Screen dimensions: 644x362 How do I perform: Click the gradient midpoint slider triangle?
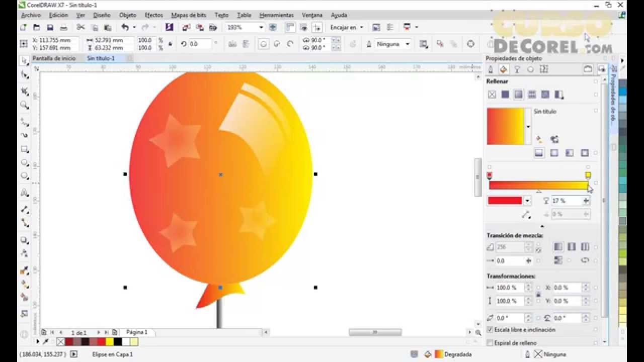click(x=539, y=192)
